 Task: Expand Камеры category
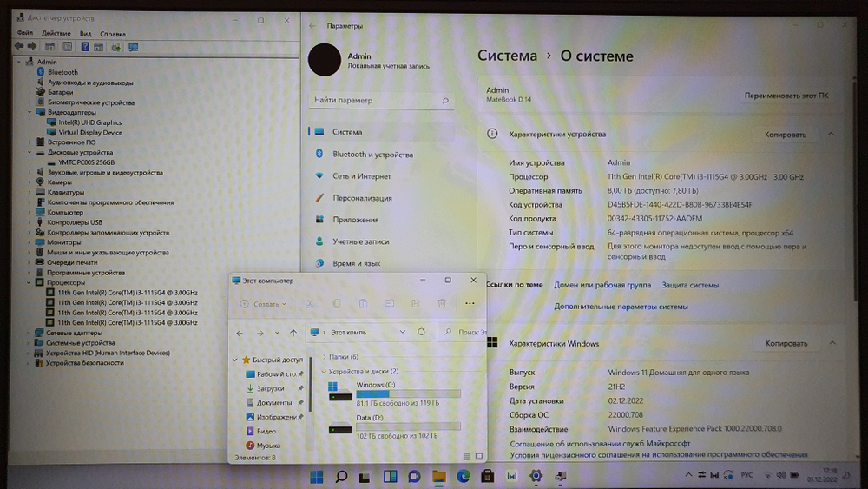tap(30, 182)
